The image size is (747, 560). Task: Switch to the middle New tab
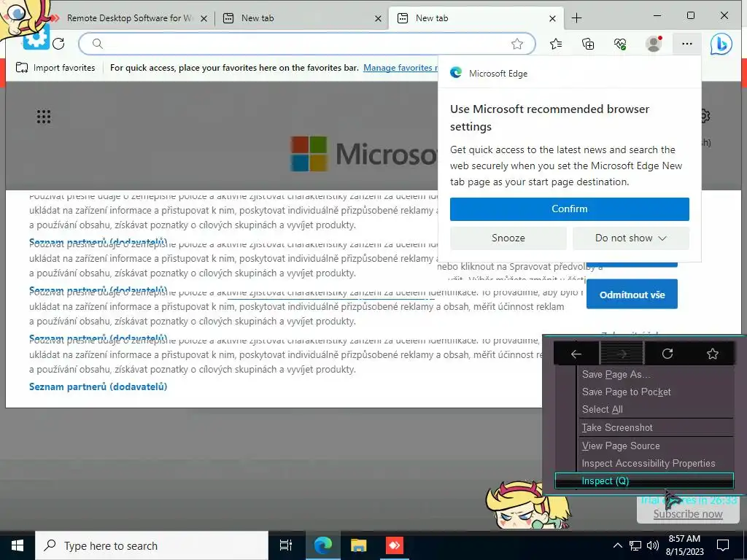click(x=301, y=18)
